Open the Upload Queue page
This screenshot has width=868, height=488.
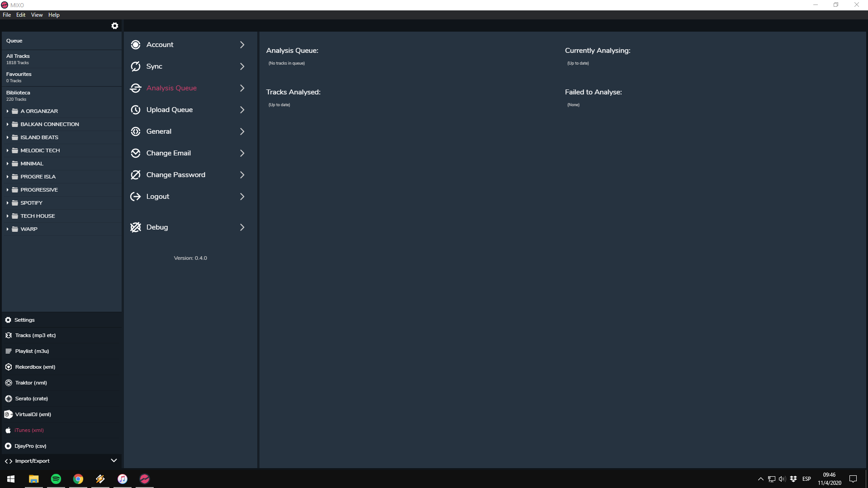[190, 110]
